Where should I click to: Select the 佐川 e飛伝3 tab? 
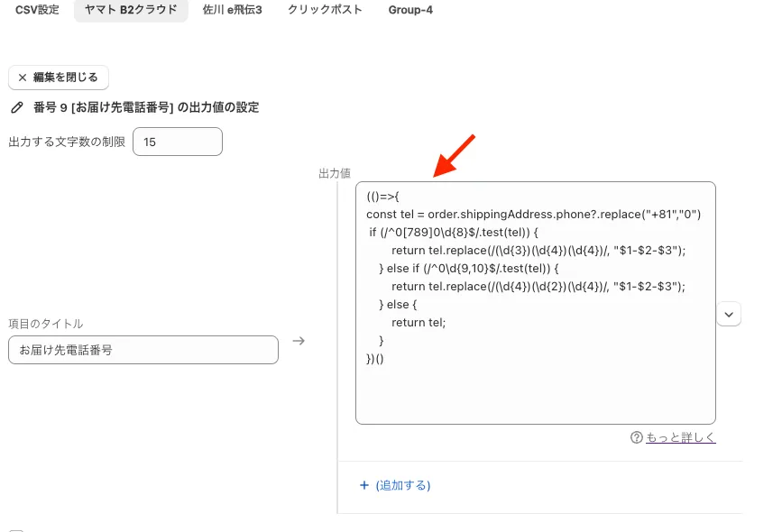pyautogui.click(x=233, y=10)
